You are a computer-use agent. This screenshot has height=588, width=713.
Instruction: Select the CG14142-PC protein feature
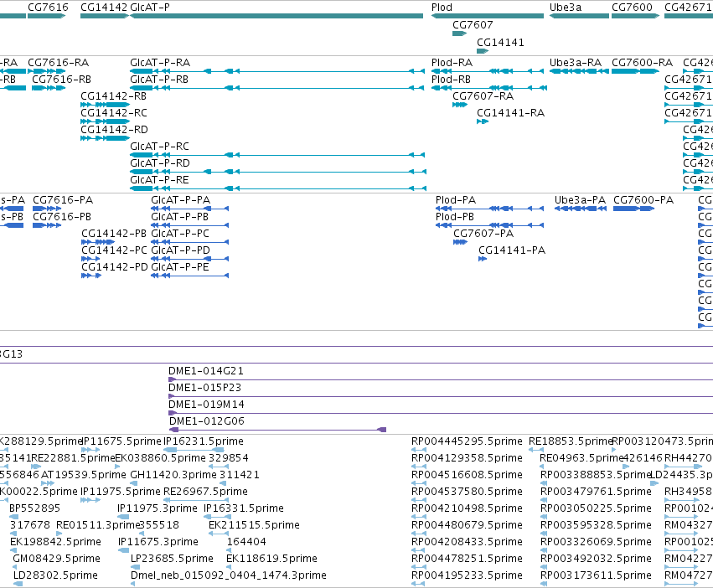[x=90, y=259]
